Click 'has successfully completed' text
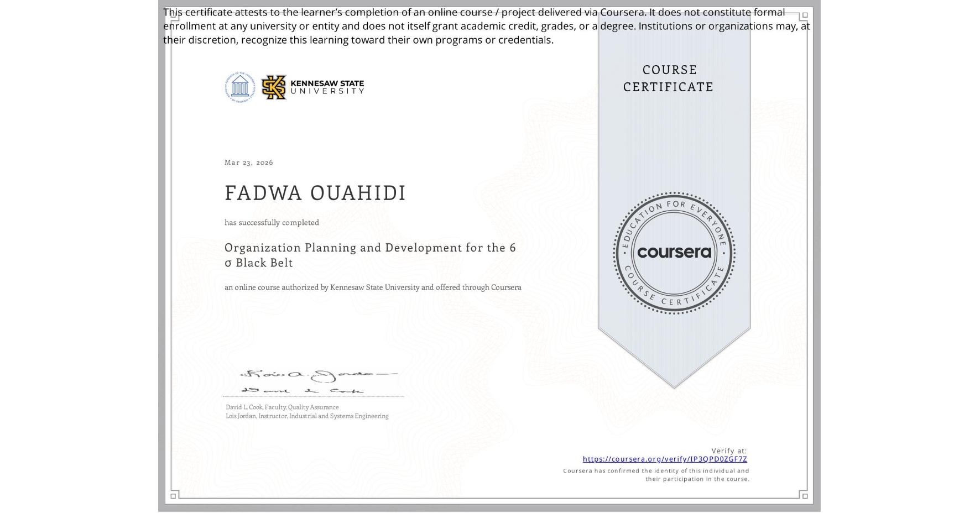The image size is (980, 513). (272, 222)
